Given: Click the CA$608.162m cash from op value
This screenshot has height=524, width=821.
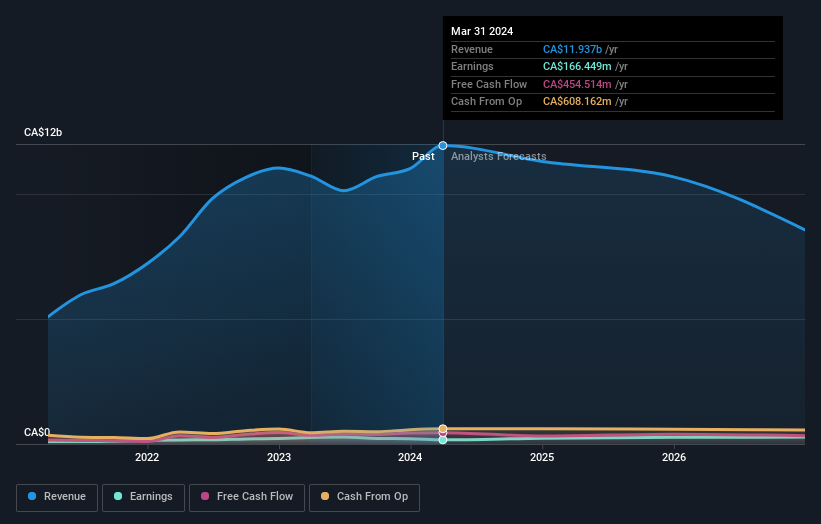Looking at the screenshot, I should (577, 102).
